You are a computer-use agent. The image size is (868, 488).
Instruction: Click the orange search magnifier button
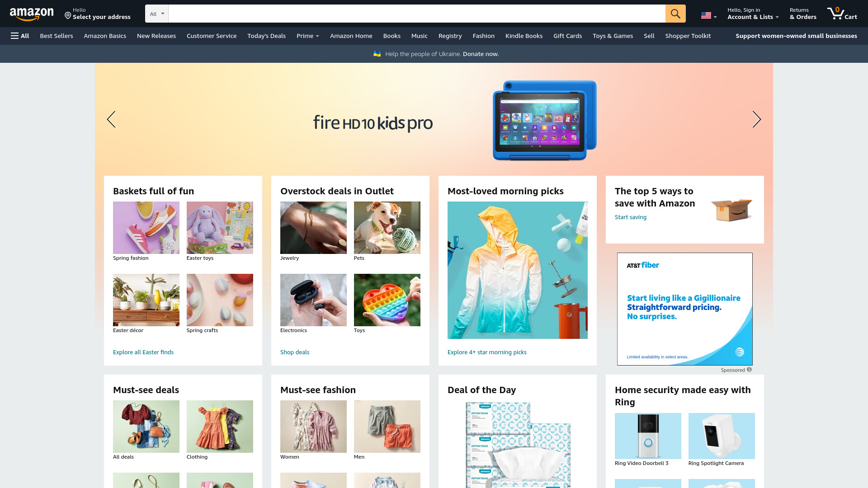(x=675, y=14)
